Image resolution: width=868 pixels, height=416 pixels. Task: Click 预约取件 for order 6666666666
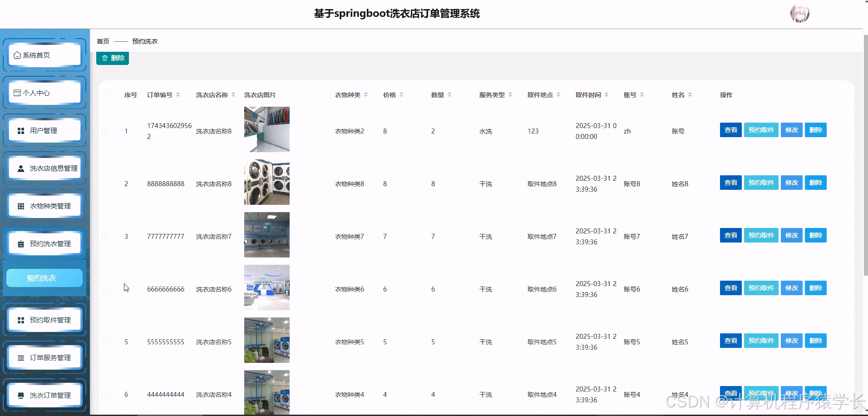coord(761,288)
